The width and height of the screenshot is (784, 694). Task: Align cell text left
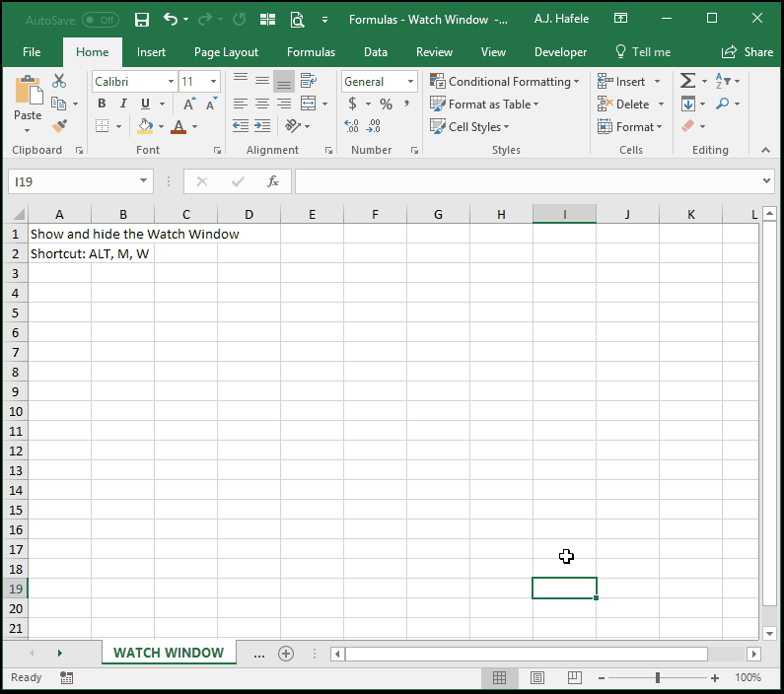click(x=241, y=104)
